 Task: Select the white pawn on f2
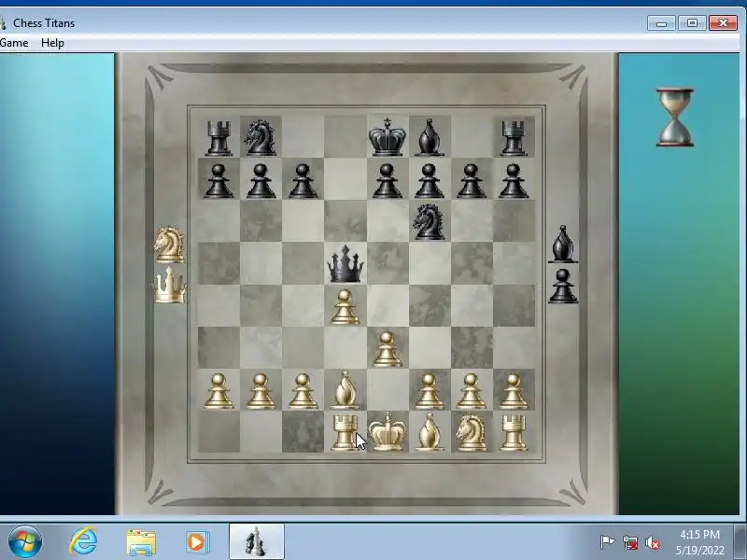[x=430, y=391]
